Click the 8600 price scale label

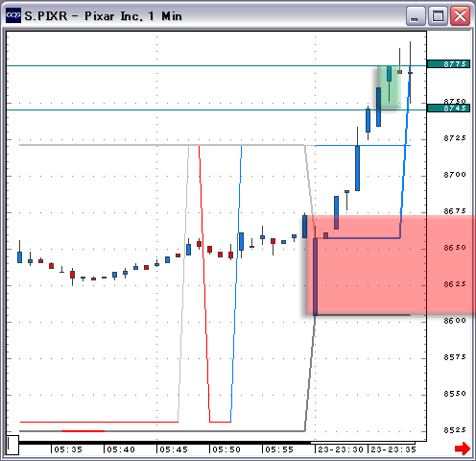455,321
